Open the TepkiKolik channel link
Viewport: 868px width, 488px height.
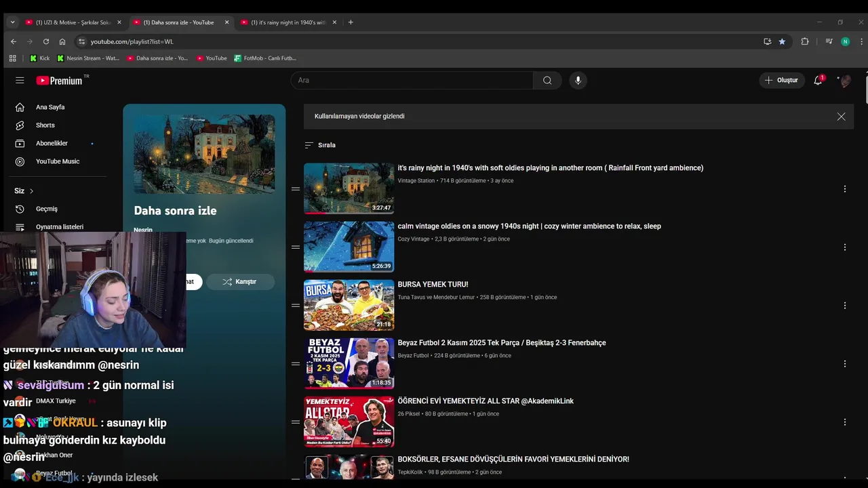[410, 472]
